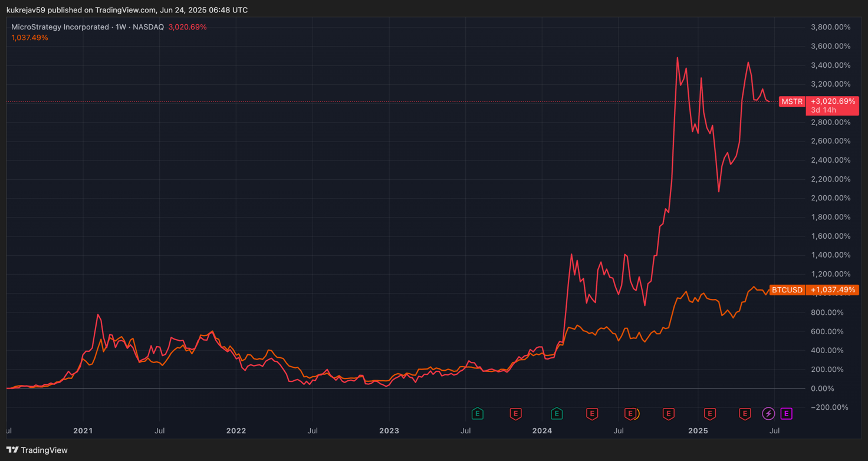Click the Jul label between 2023 and 2024
868x461 pixels.
tap(465, 431)
